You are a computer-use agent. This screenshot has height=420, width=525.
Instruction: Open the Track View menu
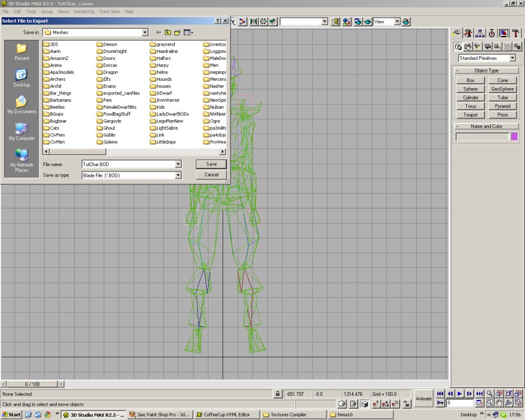click(109, 12)
